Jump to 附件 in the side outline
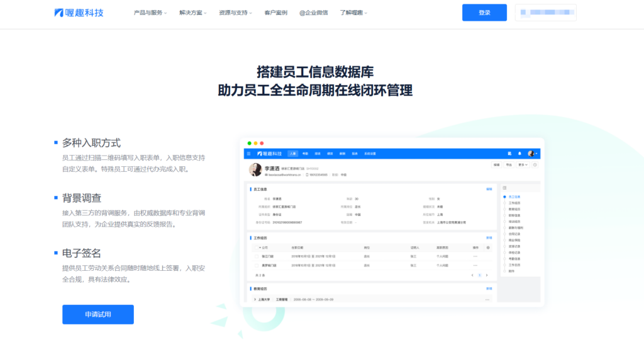This screenshot has width=644, height=347. pos(511,271)
